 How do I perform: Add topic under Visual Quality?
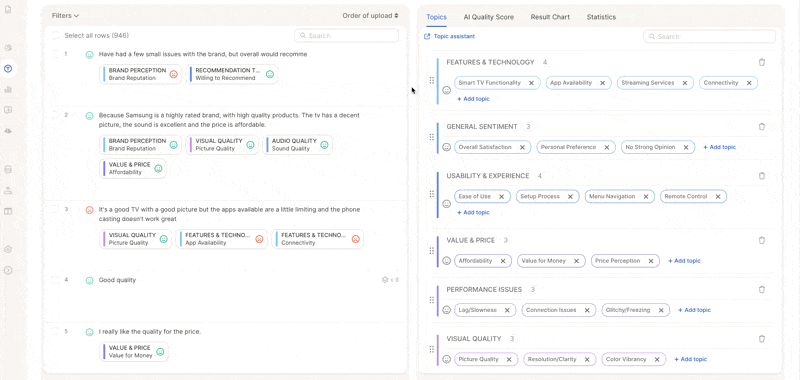point(690,360)
